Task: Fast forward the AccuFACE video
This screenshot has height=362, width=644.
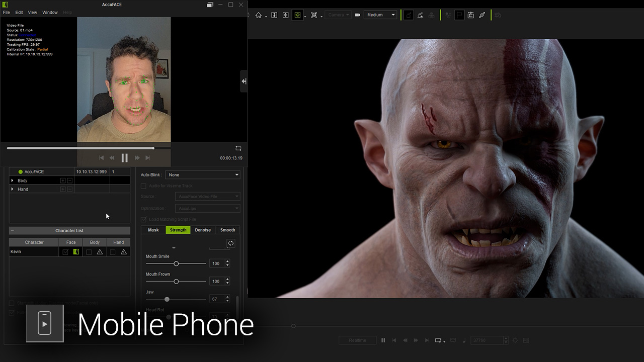Action: (137, 158)
